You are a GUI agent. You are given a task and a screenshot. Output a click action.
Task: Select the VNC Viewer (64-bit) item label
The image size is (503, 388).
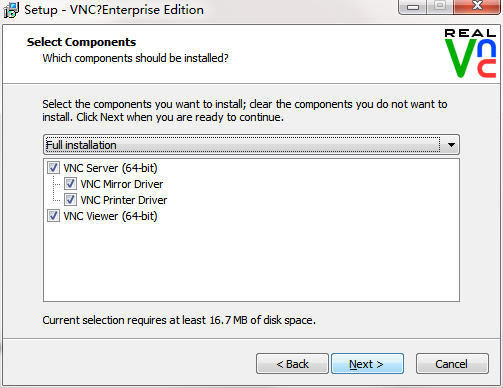tap(110, 216)
